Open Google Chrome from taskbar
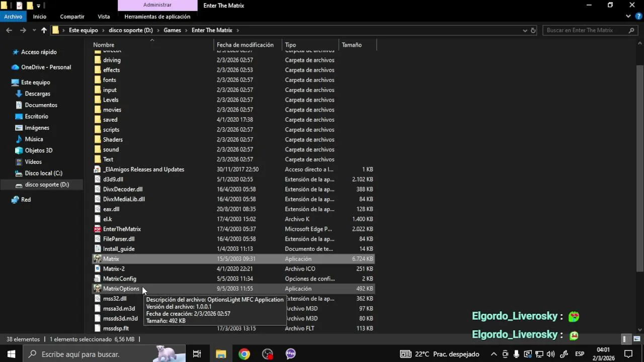 tap(244, 354)
